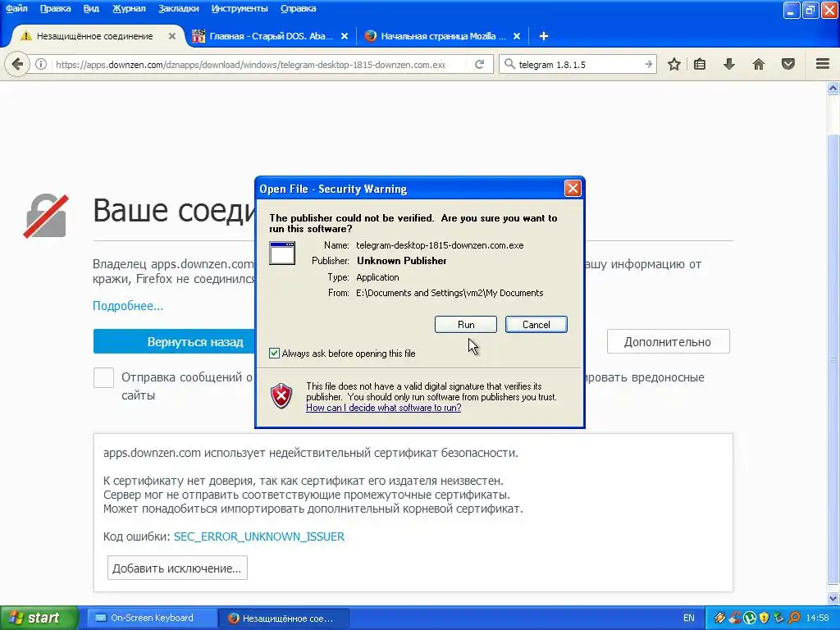
Task: Click the orange magnifier tray icon
Action: point(794,619)
